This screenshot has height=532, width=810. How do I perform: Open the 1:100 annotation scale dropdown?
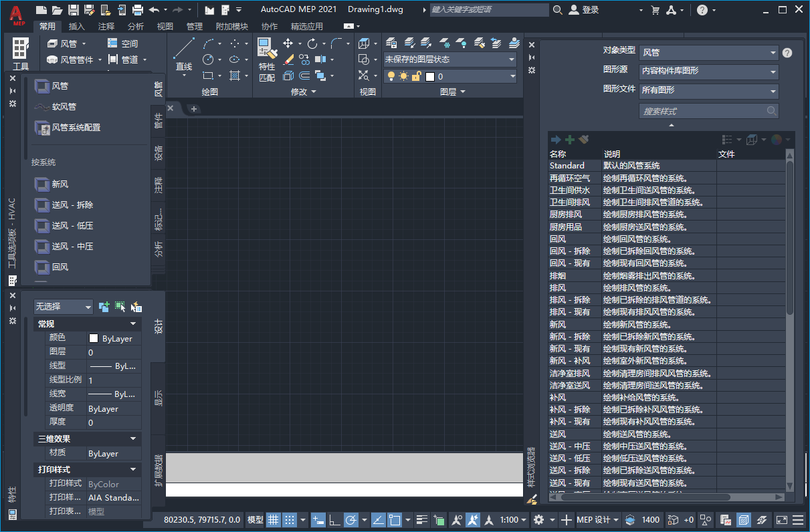(514, 519)
